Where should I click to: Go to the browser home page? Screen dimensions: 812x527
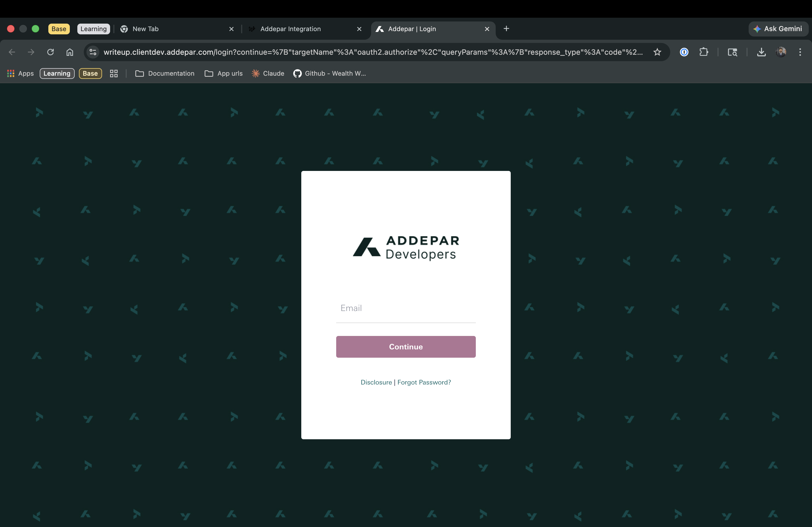tap(70, 52)
